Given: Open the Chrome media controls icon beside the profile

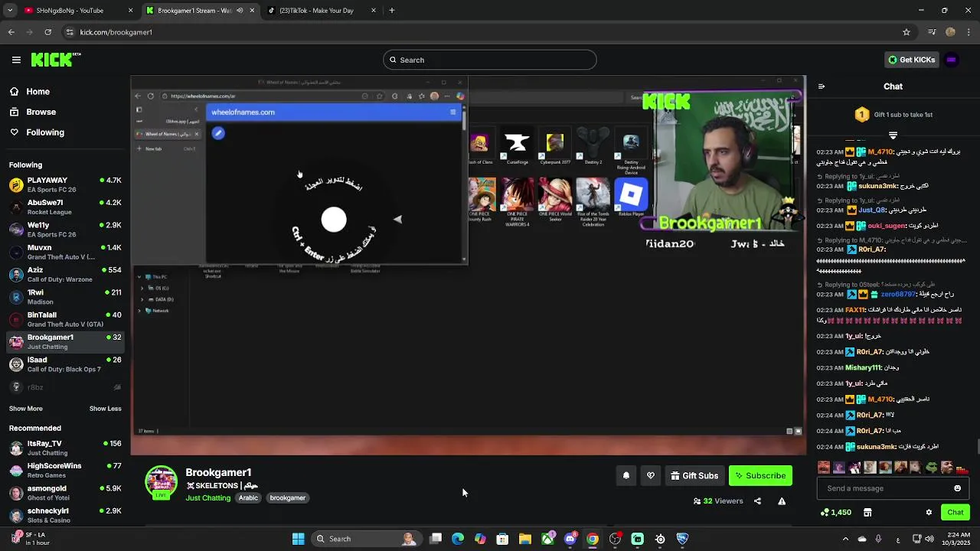Looking at the screenshot, I should (932, 32).
